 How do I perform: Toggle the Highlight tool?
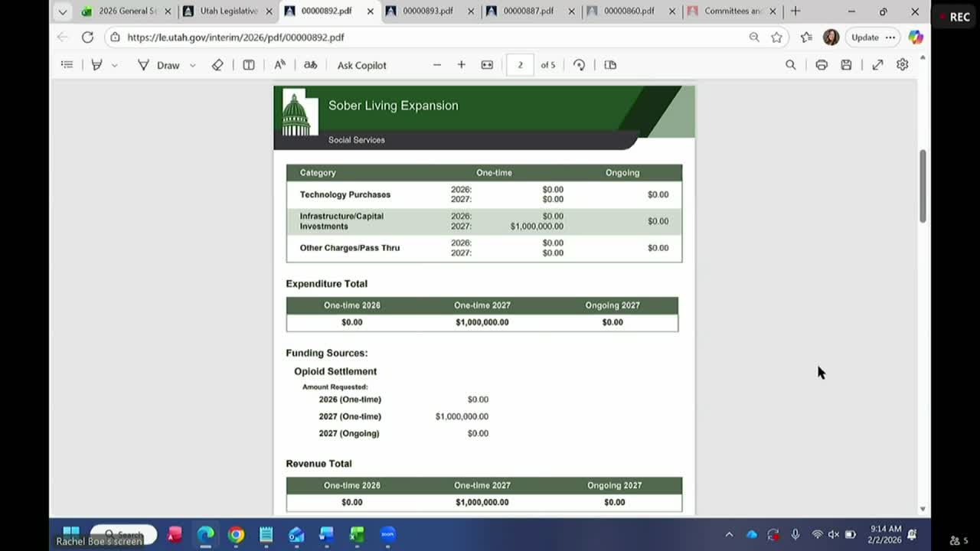point(97,65)
